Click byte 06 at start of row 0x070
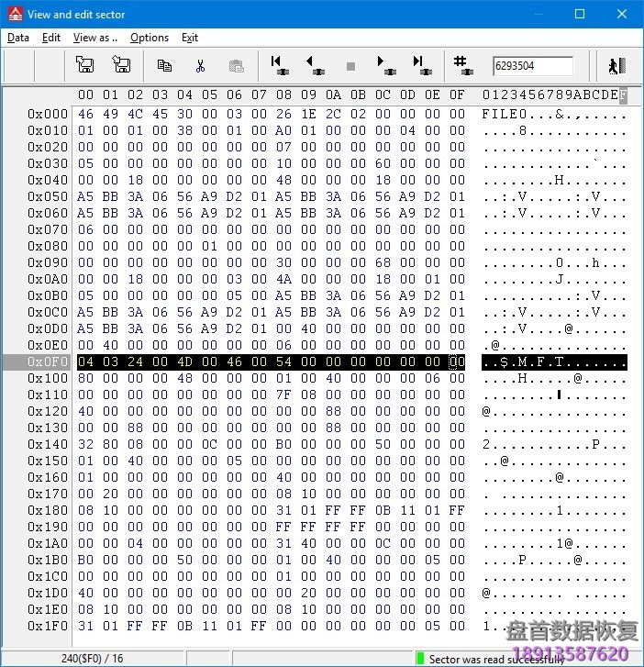Screen dimensions: 644x667 [85, 229]
